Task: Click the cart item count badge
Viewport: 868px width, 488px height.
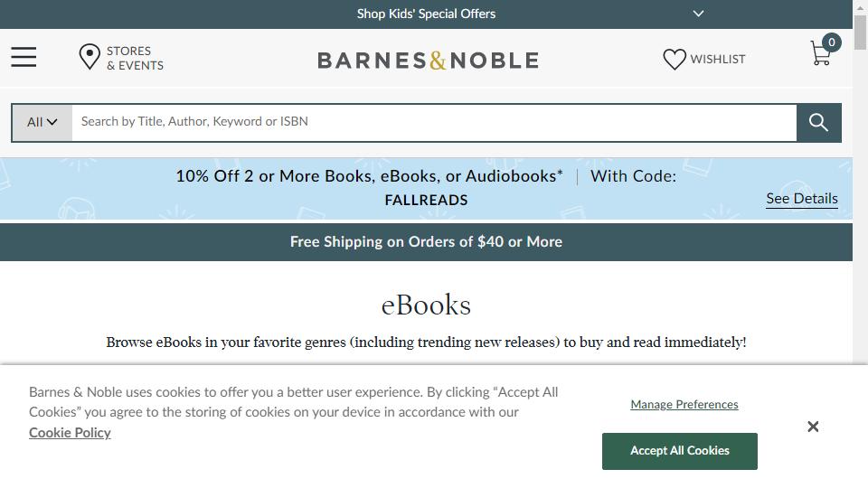Action: point(832,42)
